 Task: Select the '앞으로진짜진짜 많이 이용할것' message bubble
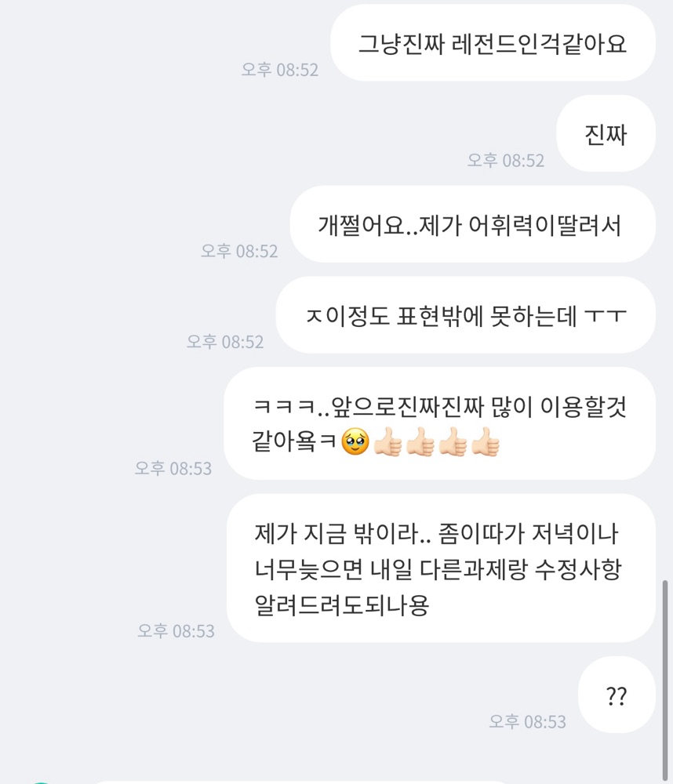pyautogui.click(x=440, y=424)
